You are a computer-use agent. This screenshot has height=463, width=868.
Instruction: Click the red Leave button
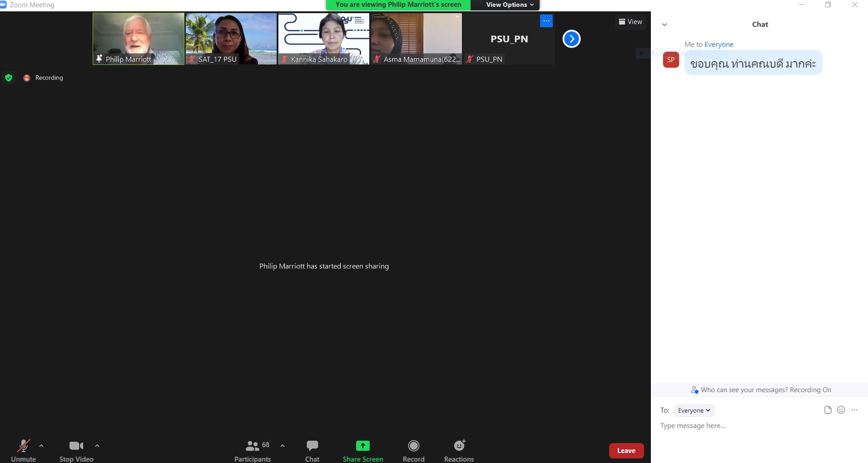coord(626,451)
